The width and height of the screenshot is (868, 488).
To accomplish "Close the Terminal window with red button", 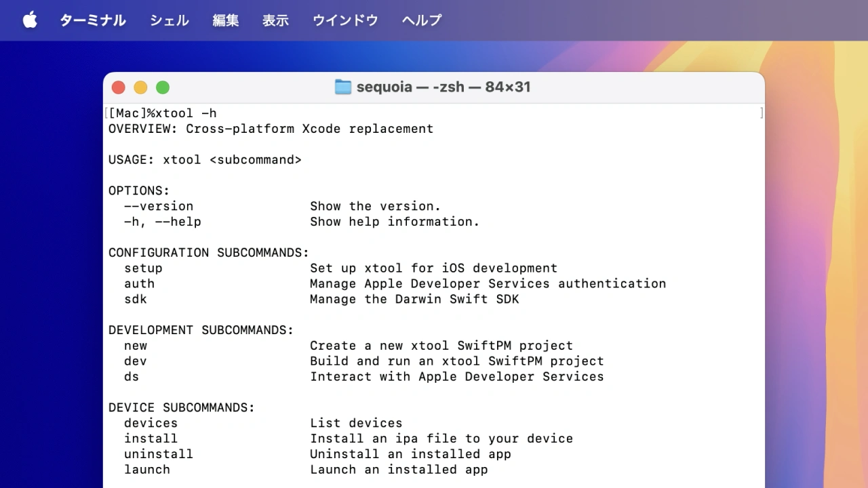I will click(119, 87).
